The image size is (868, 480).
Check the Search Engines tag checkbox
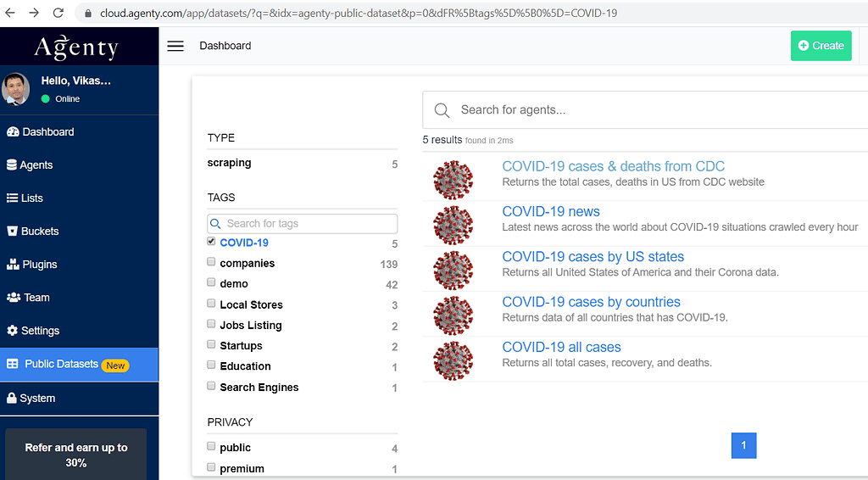pos(211,385)
